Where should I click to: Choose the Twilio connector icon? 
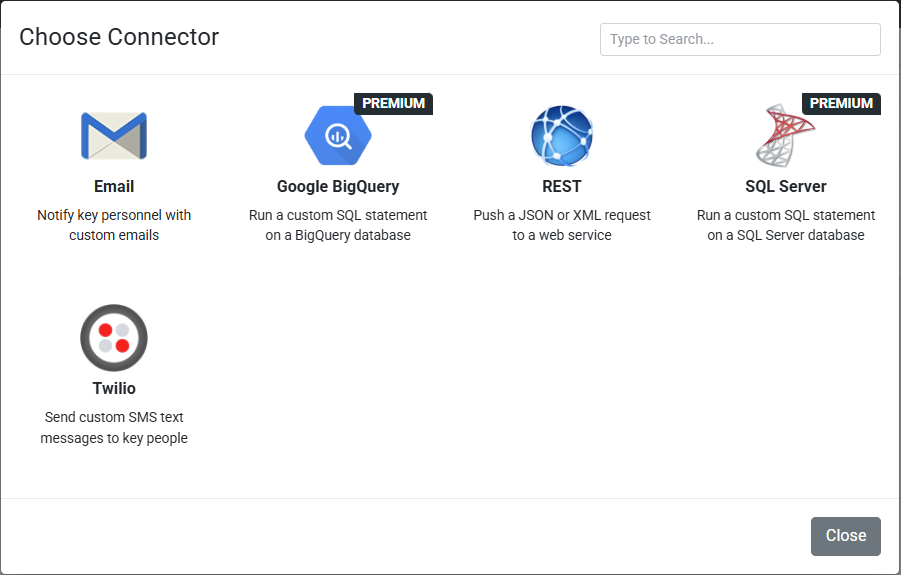[114, 338]
